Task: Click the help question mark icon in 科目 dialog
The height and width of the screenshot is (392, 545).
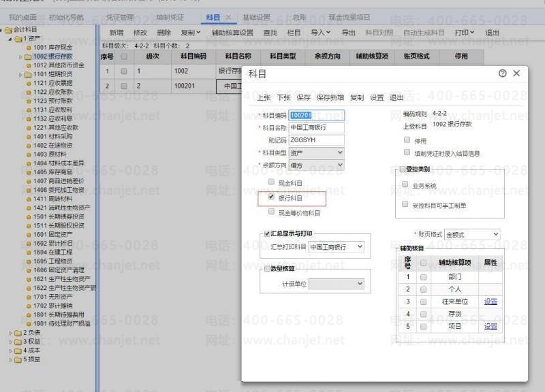Action: coord(503,73)
